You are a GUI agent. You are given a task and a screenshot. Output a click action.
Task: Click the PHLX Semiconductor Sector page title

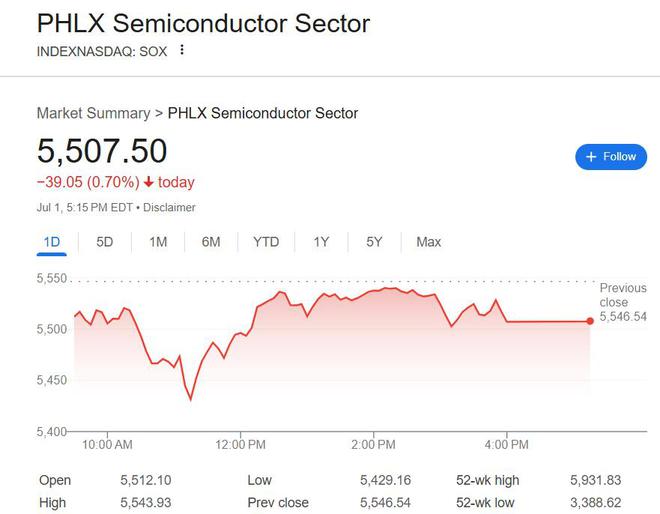[x=203, y=23]
